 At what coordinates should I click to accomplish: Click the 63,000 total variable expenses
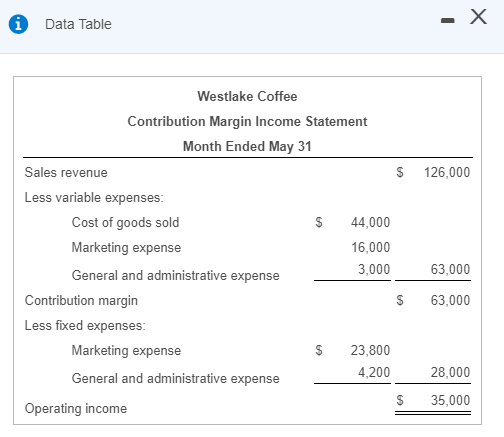pos(450,269)
